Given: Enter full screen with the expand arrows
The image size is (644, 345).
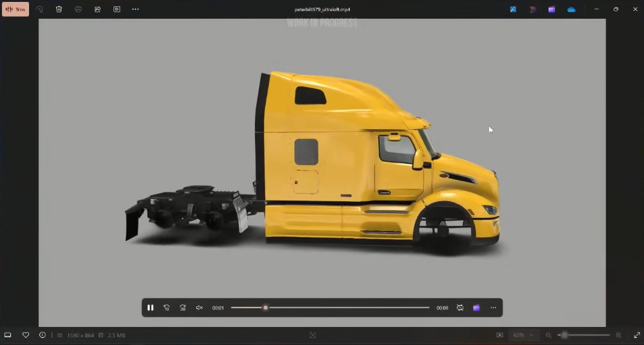Looking at the screenshot, I should pyautogui.click(x=636, y=335).
